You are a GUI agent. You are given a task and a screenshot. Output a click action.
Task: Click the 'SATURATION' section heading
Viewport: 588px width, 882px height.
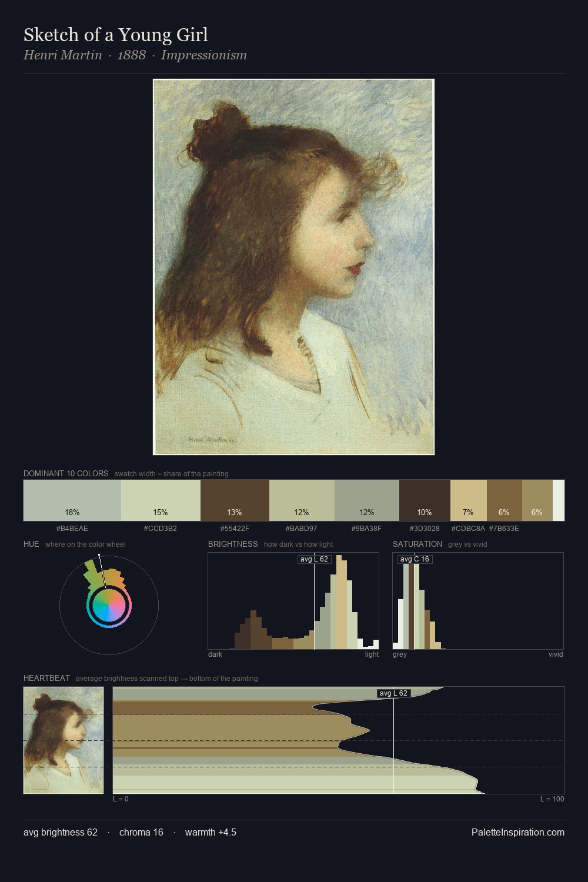click(417, 544)
